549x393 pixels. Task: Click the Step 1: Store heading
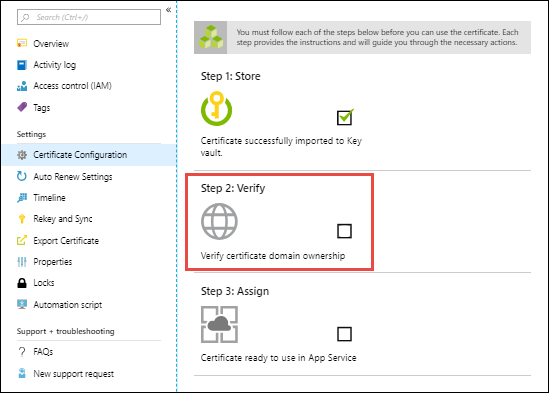pyautogui.click(x=230, y=76)
